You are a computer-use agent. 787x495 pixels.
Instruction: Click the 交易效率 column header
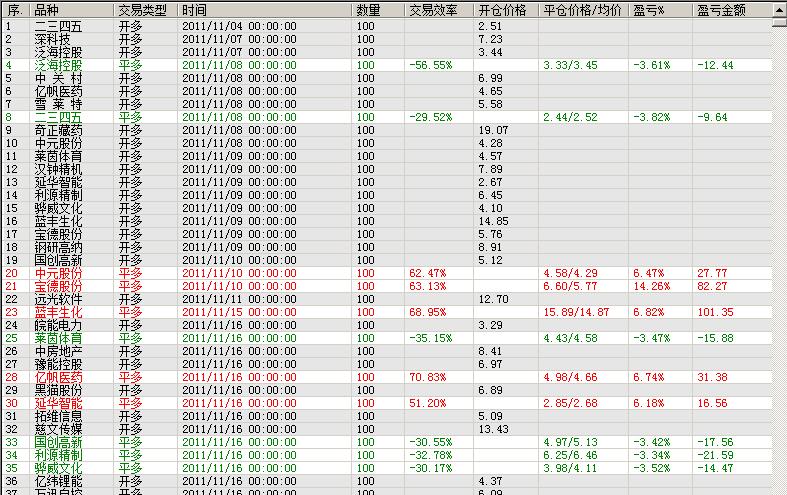pos(439,10)
